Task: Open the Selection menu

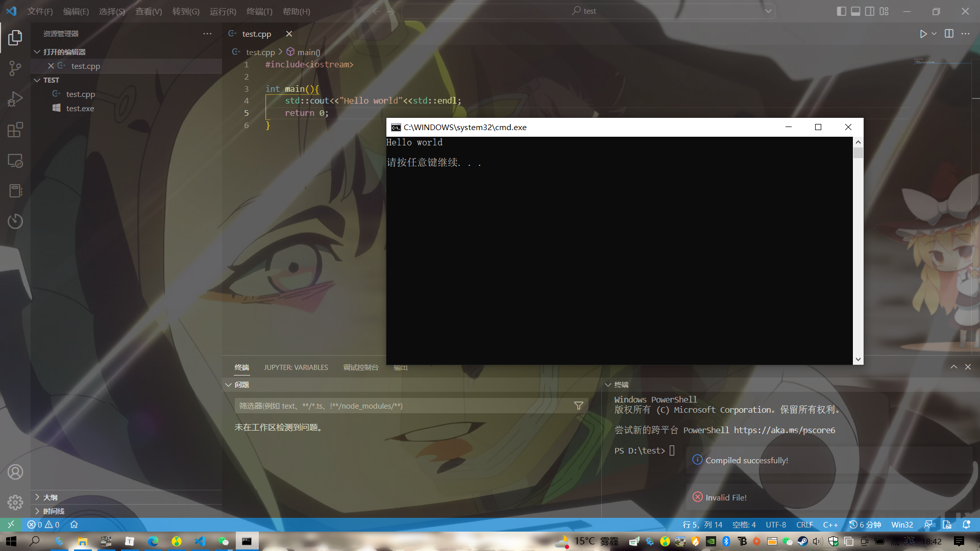Action: (x=112, y=11)
